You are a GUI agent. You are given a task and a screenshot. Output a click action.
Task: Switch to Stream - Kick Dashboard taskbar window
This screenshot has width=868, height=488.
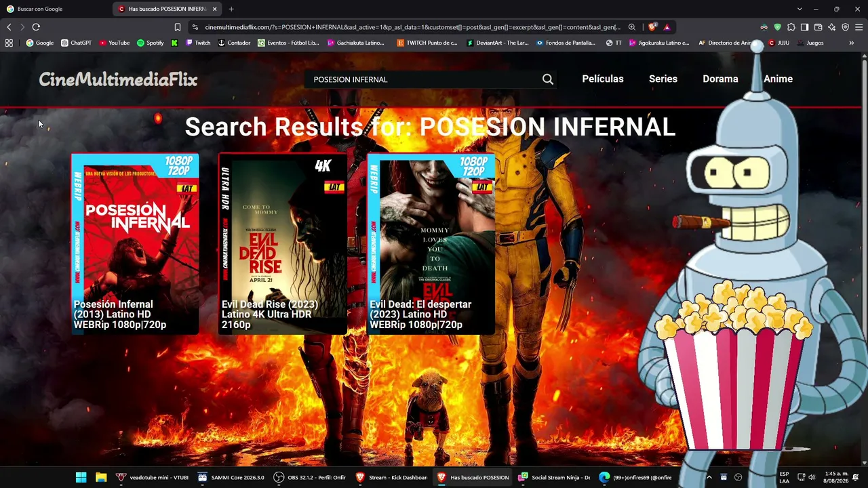[x=391, y=477]
